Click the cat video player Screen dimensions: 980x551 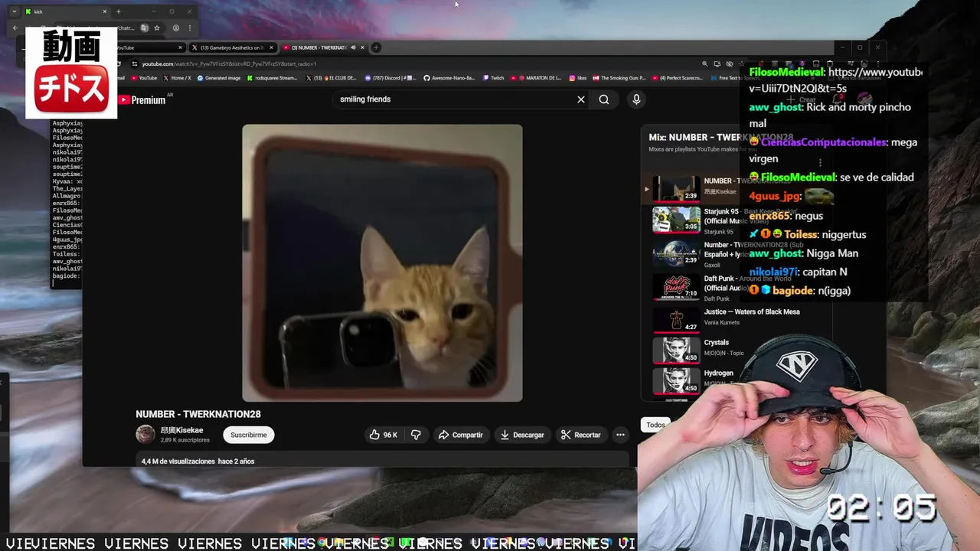click(382, 262)
